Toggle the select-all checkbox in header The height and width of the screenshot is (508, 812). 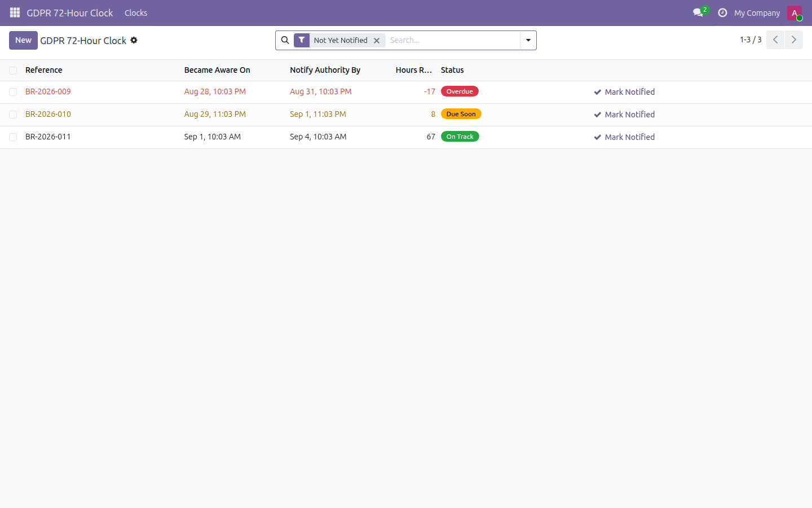tap(13, 71)
